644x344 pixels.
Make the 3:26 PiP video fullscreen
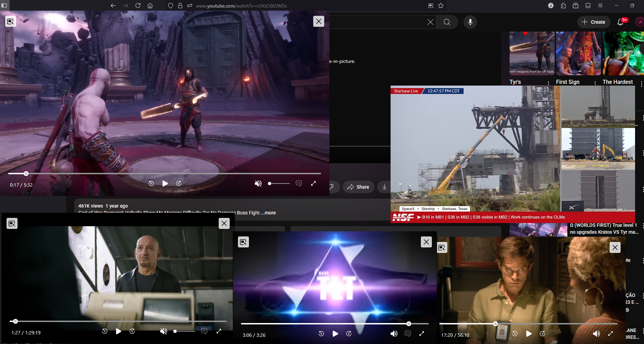click(422, 334)
